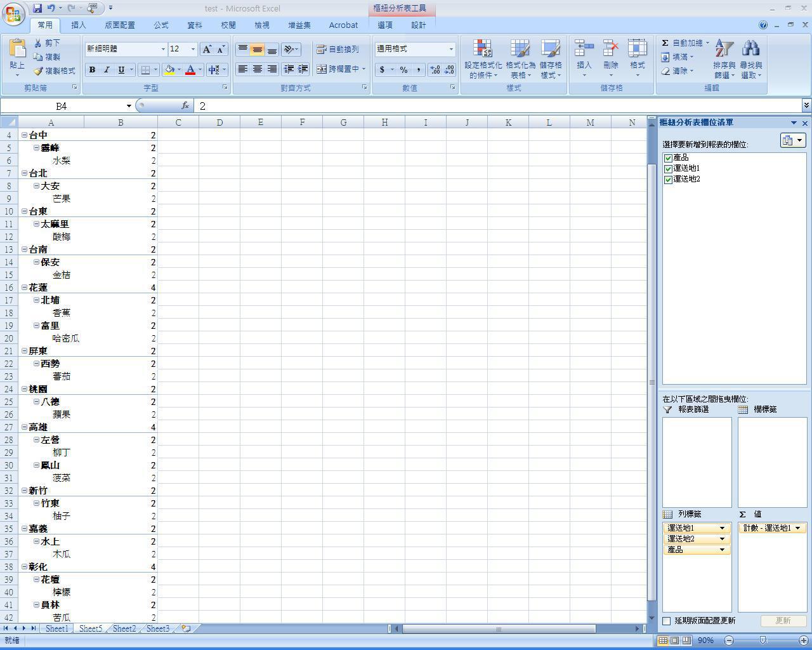Open Format as Table gallery
Viewport: 812px width, 650px height.
click(520, 59)
